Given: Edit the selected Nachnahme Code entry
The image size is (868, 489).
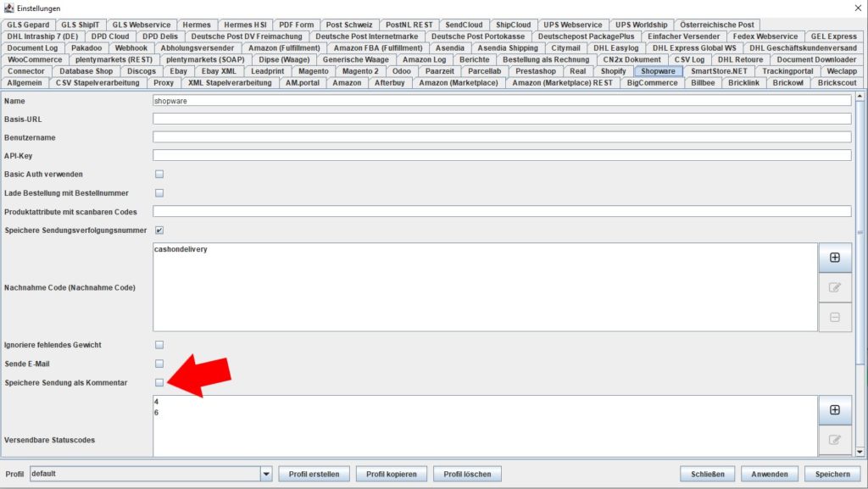Looking at the screenshot, I should 835,287.
